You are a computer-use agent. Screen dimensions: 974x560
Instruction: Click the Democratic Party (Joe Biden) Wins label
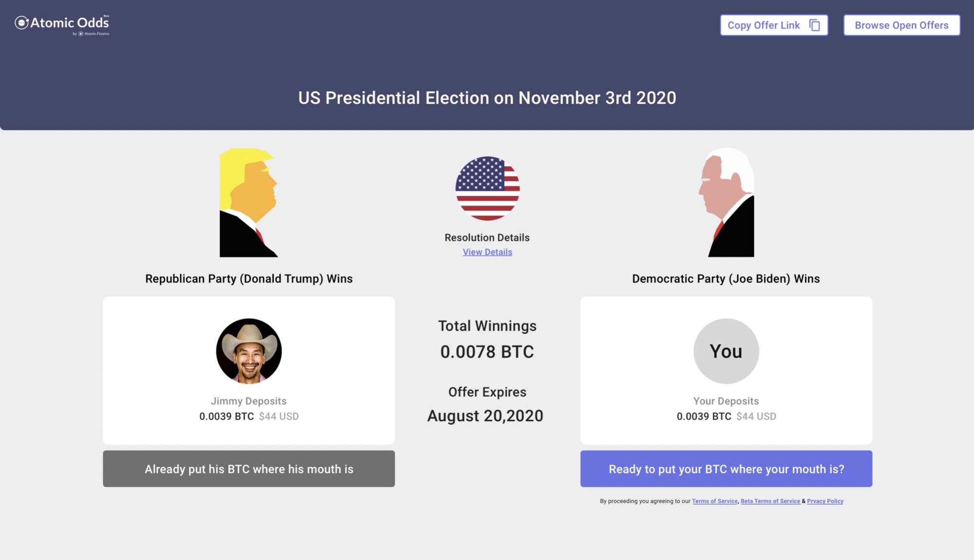[726, 279]
